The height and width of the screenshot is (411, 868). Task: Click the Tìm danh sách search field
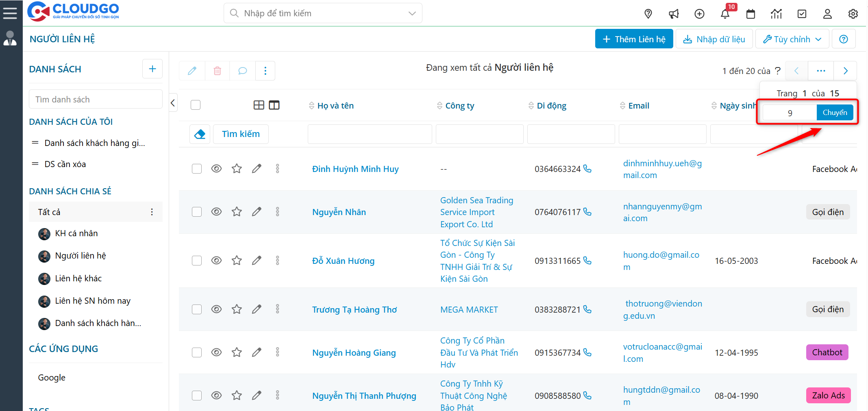pyautogui.click(x=96, y=100)
